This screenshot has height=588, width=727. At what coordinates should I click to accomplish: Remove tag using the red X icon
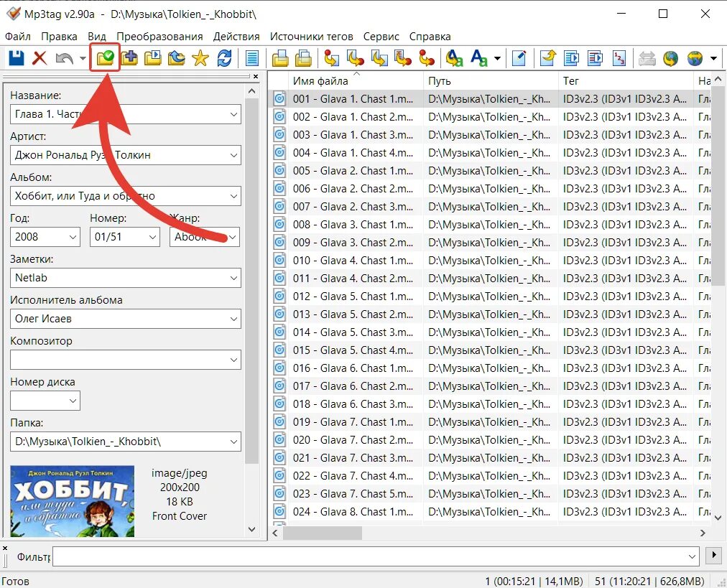click(40, 58)
